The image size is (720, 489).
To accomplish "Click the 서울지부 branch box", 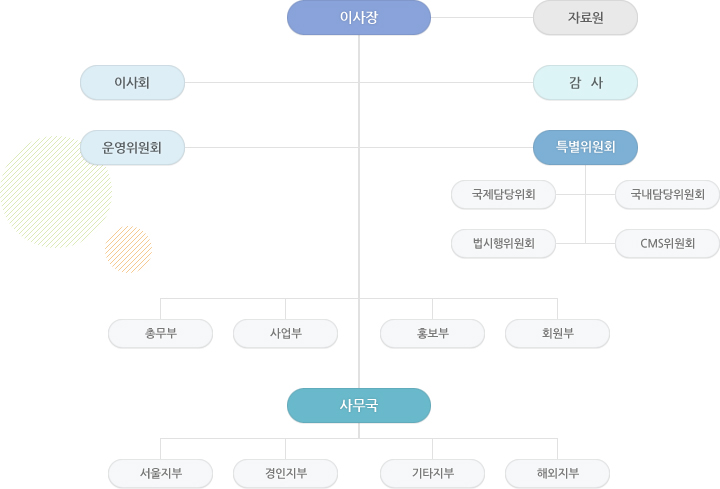I will 160,473.
